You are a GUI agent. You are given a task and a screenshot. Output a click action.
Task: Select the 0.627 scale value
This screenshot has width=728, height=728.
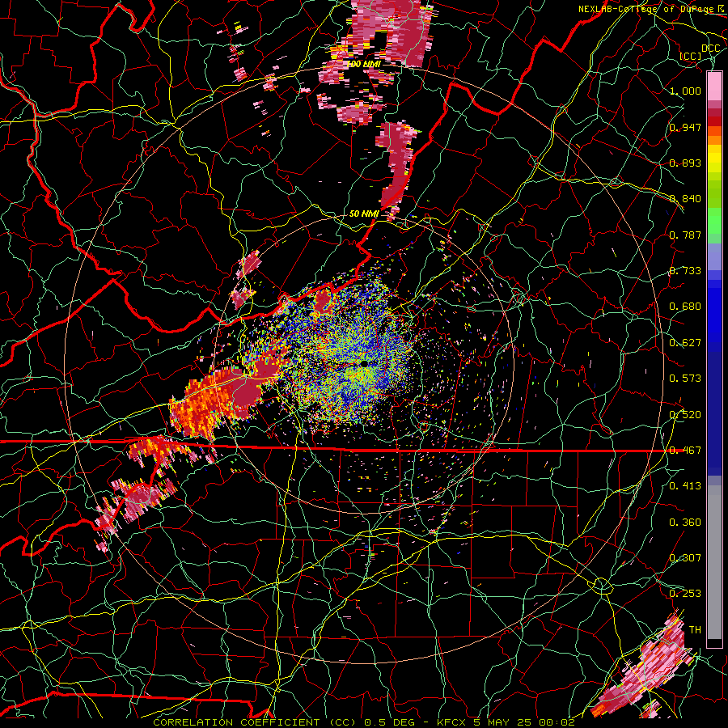click(x=685, y=343)
